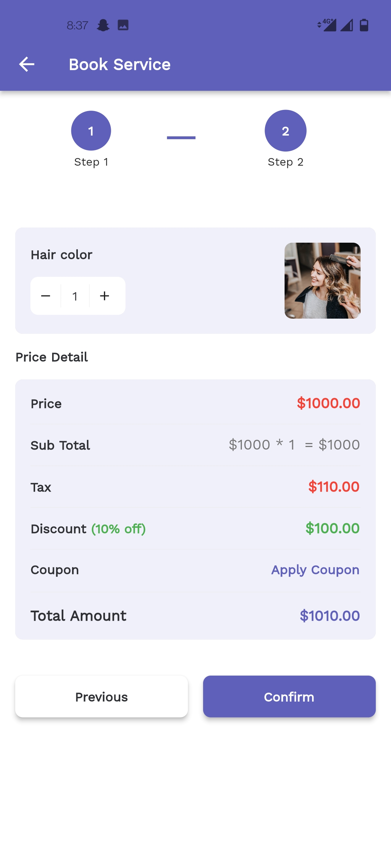Increase Hair color quantity with plus

point(105,296)
